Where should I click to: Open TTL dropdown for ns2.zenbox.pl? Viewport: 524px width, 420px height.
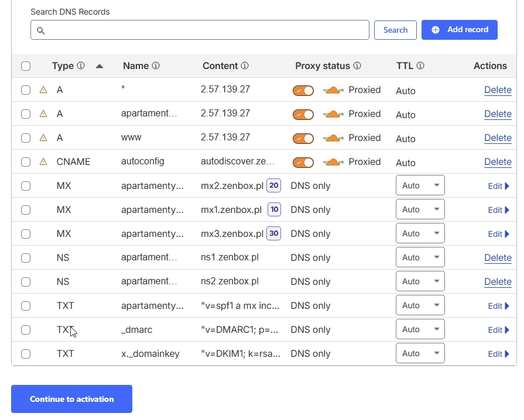(x=420, y=281)
